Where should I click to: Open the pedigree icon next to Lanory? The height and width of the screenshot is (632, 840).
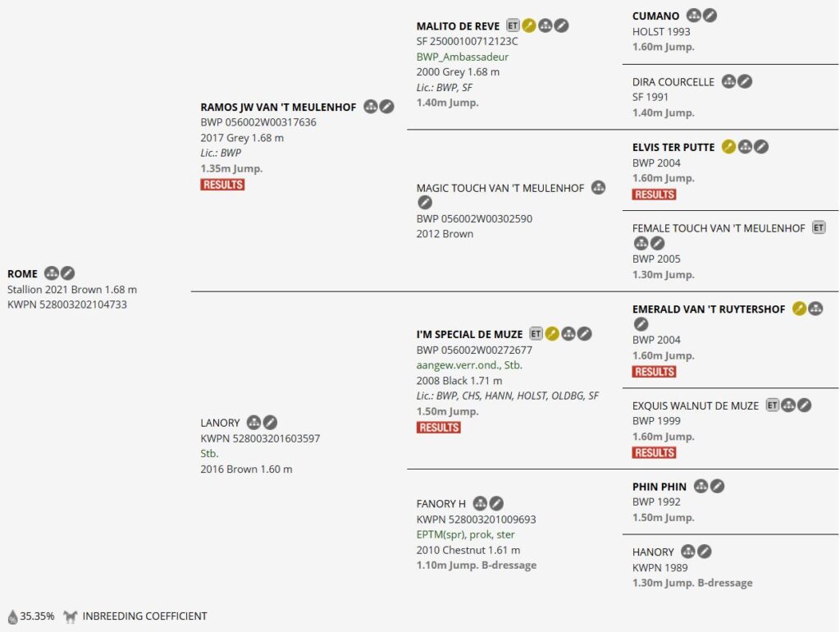(254, 423)
